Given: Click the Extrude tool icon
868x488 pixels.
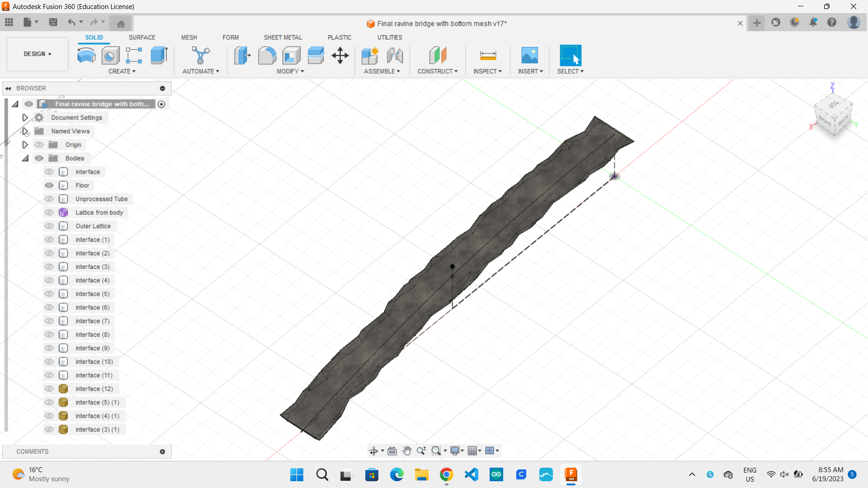Looking at the screenshot, I should (159, 56).
